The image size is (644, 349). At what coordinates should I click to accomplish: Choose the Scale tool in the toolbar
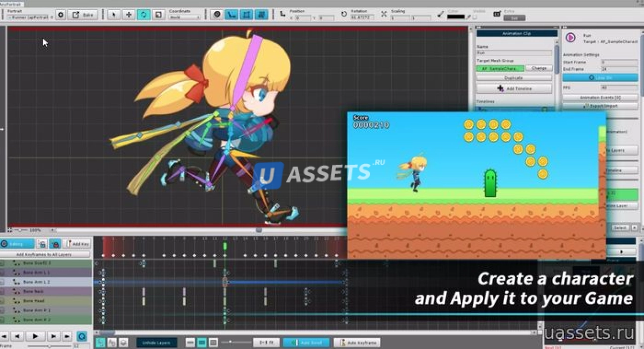point(158,15)
